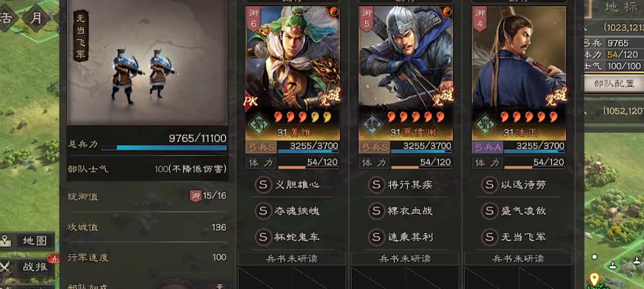644x289 pixels.
Task: Open the 地图 map button
Action: 28,241
